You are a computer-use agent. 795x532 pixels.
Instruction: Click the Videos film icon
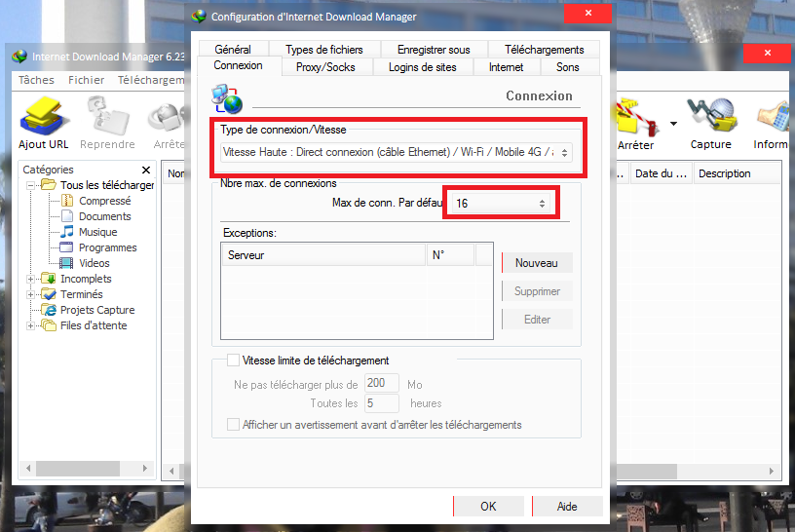tap(66, 263)
